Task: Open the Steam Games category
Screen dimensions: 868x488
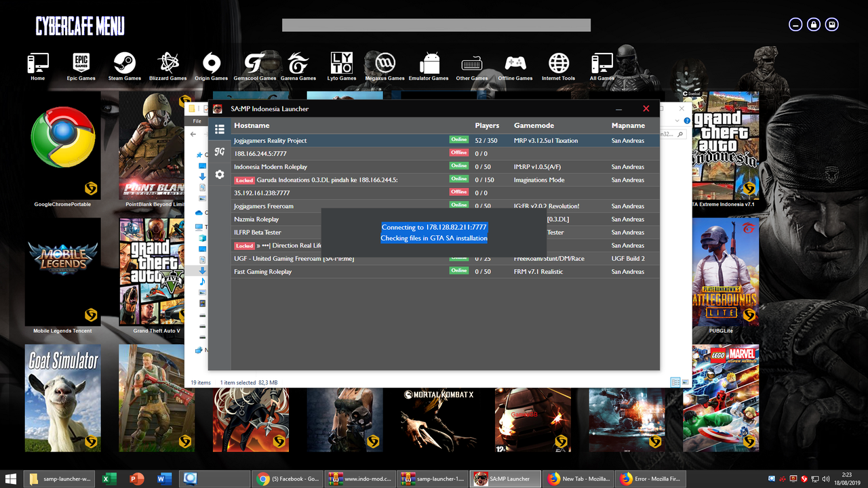Action: pos(125,67)
